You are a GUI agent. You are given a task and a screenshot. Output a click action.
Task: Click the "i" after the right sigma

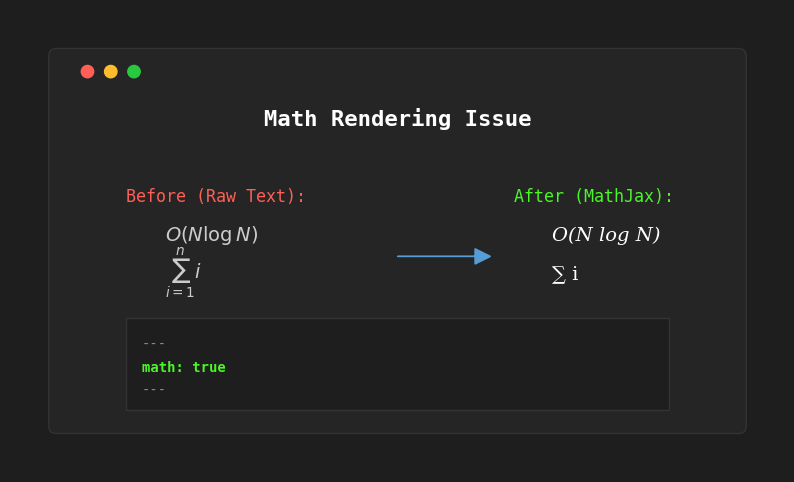click(575, 274)
